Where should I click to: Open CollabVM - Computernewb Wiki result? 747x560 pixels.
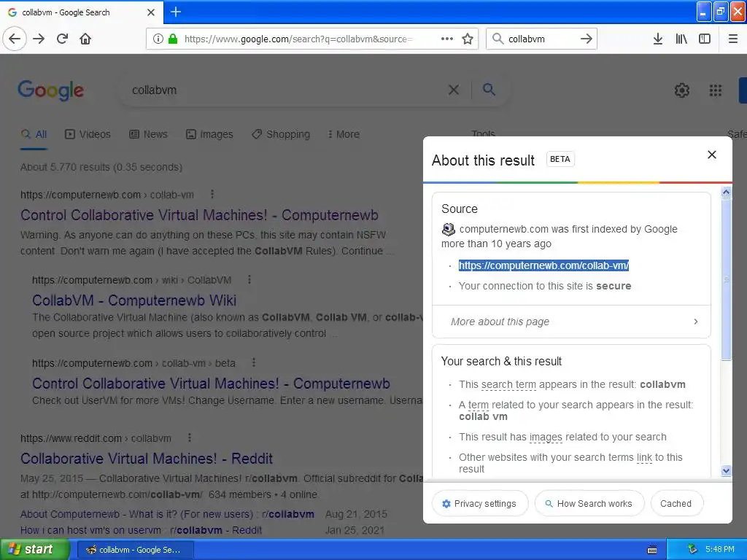[134, 300]
